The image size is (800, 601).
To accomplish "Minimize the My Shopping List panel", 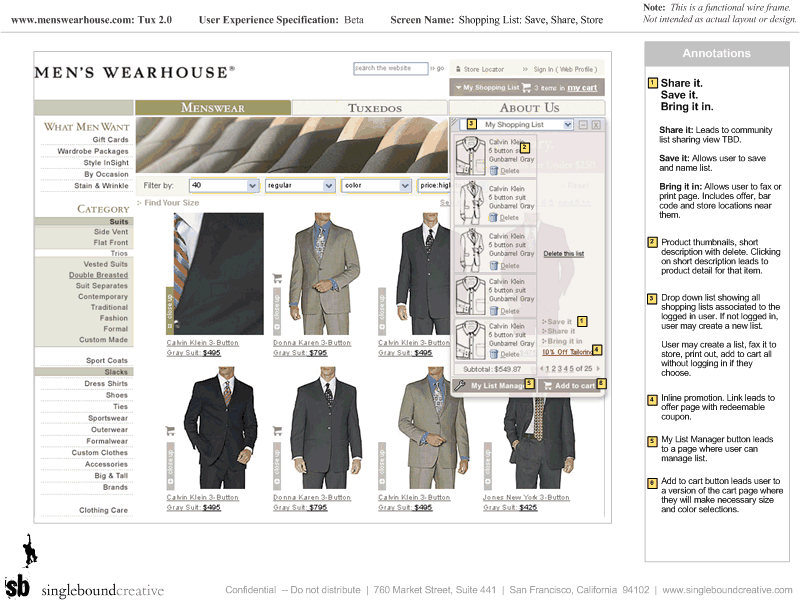I will (x=584, y=124).
